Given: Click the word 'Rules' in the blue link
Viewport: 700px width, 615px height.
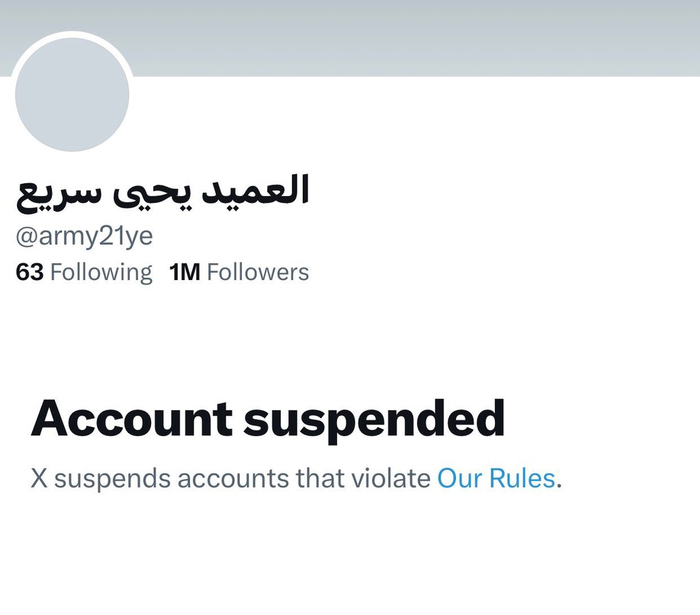Looking at the screenshot, I should [522, 478].
